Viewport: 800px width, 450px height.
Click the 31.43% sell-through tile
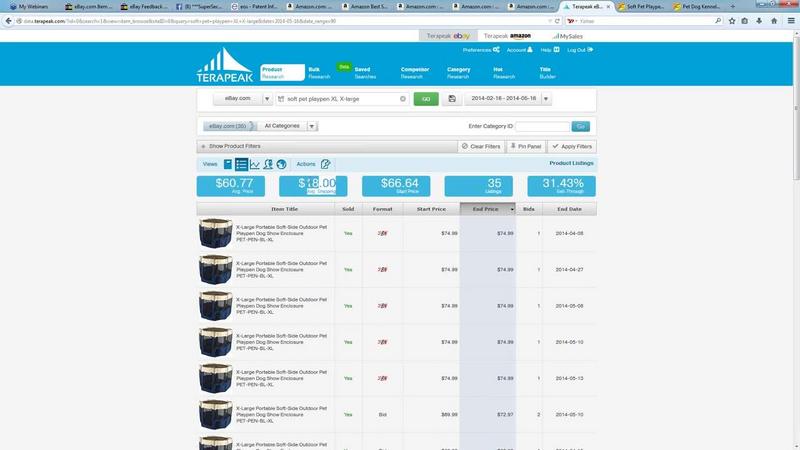pyautogui.click(x=561, y=186)
